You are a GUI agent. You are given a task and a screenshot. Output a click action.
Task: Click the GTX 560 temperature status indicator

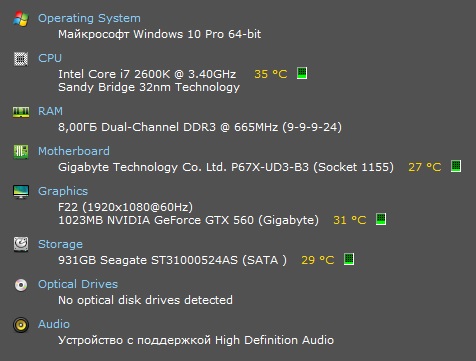tap(381, 219)
